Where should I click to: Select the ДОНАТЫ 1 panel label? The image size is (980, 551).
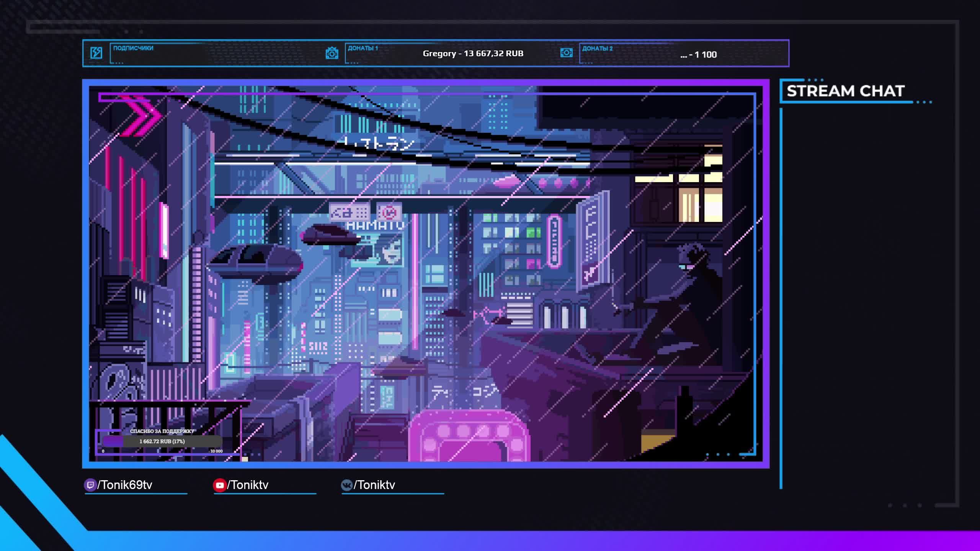point(363,48)
